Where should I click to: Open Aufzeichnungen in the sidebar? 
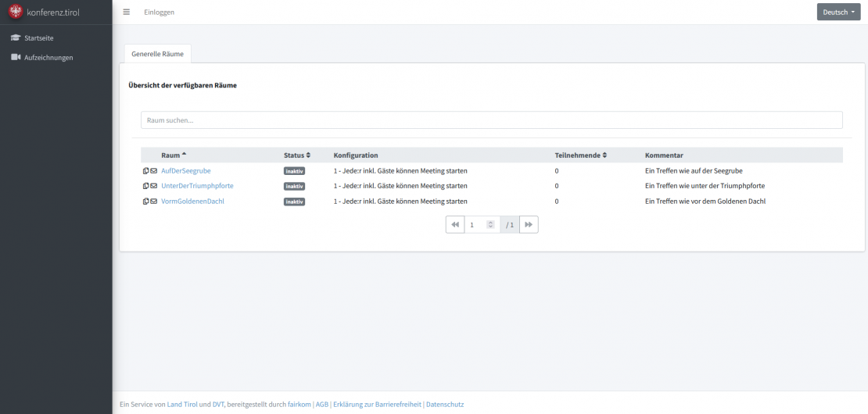[48, 57]
